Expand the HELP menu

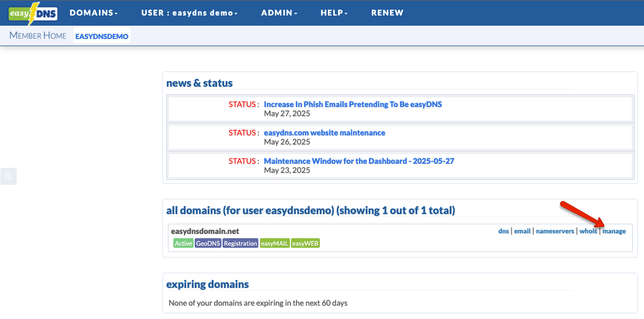point(334,13)
